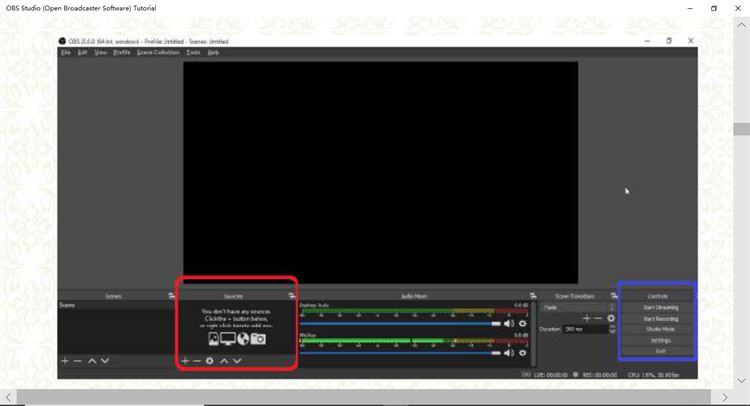Click the Duration value field
The image size is (750, 406).
coord(585,329)
